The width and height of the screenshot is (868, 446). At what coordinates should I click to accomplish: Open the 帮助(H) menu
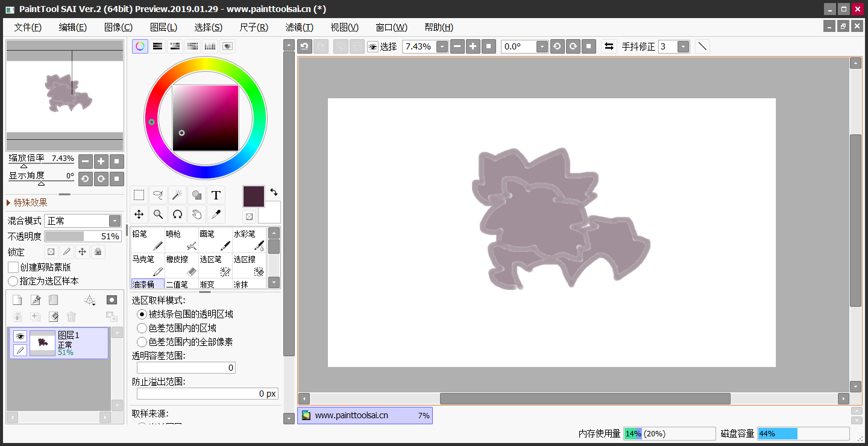coord(439,27)
